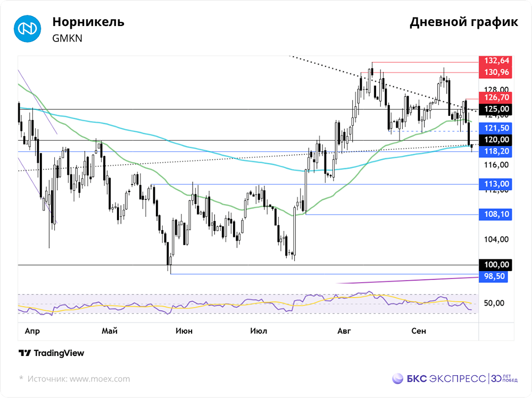This screenshot has height=398, width=532.
Task: Click the 50,00 RSI axis value
Action: [x=494, y=303]
